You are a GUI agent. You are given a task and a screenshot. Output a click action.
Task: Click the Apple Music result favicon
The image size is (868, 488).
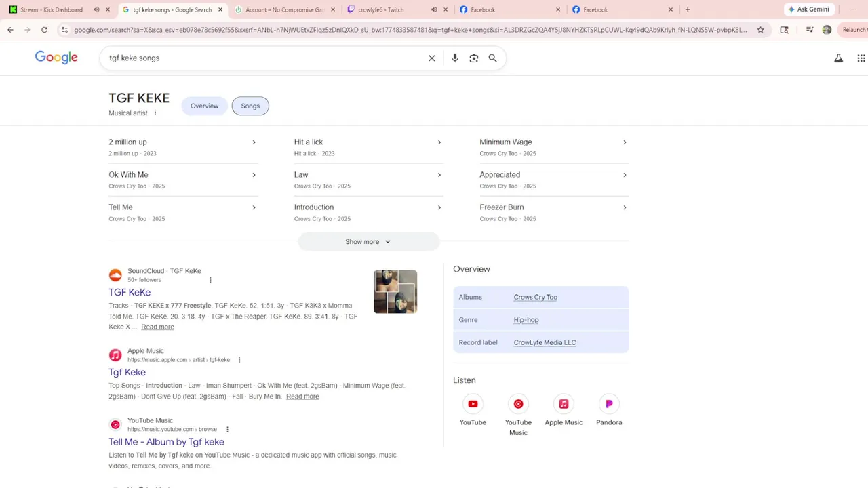(115, 355)
